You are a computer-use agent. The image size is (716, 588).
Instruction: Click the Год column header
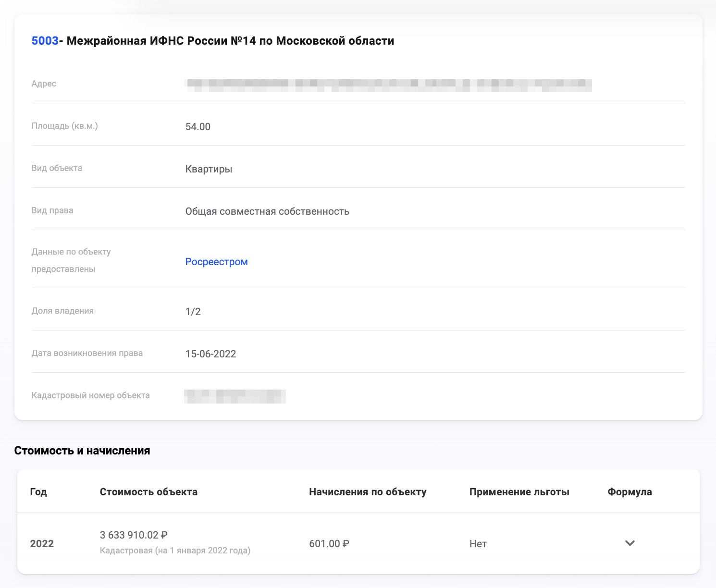tap(38, 492)
